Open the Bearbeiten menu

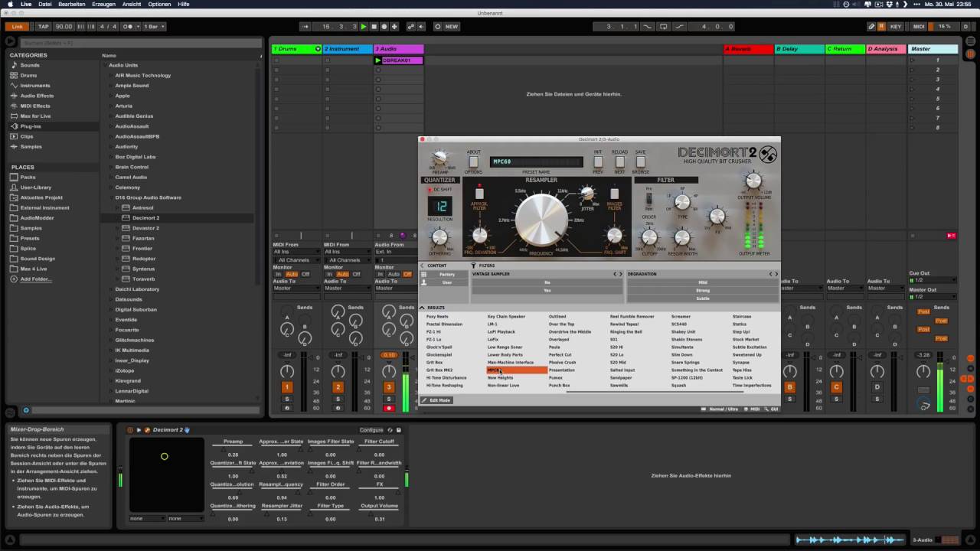point(72,4)
